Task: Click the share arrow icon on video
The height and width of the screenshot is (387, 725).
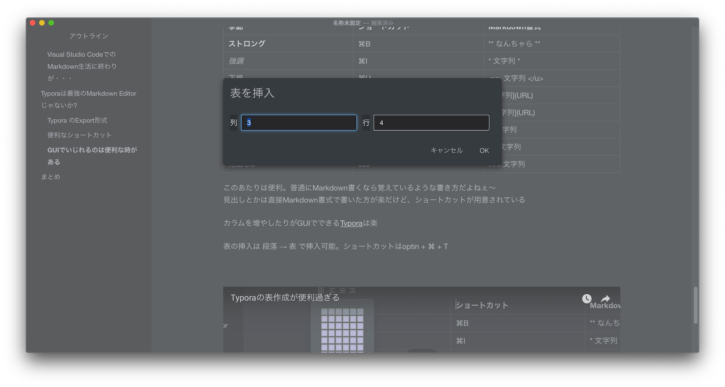Action: click(x=605, y=299)
